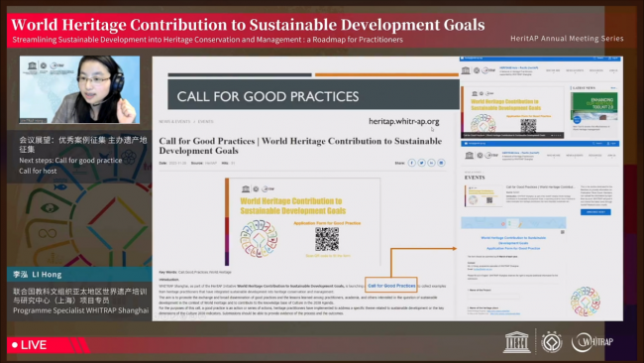Click the Call for Good Practices event entry title

click(x=541, y=187)
